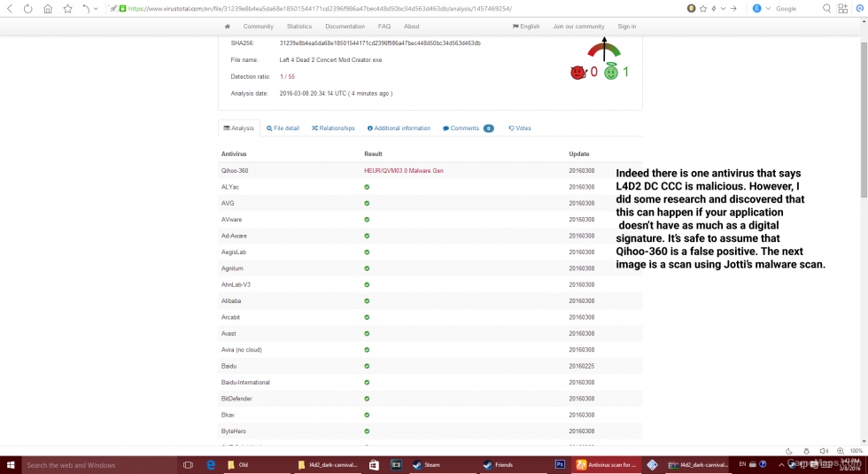Open the Documentation menu item
Image resolution: width=868 pixels, height=474 pixels.
[x=345, y=26]
